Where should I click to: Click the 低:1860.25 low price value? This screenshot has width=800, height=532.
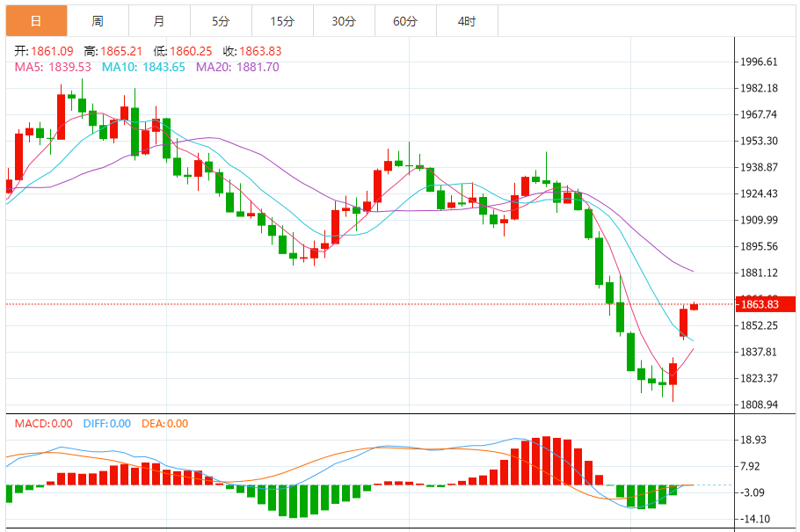tap(183, 51)
